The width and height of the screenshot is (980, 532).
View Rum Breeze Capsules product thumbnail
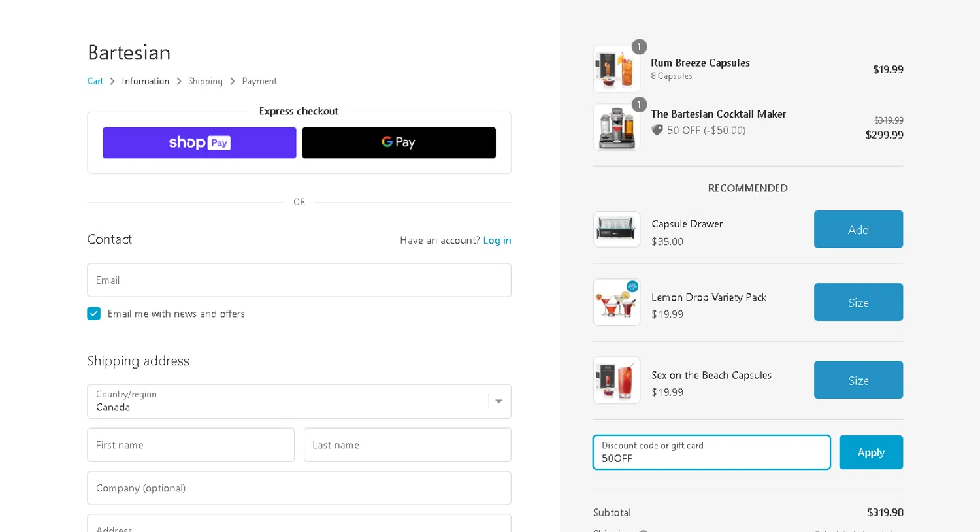[617, 69]
